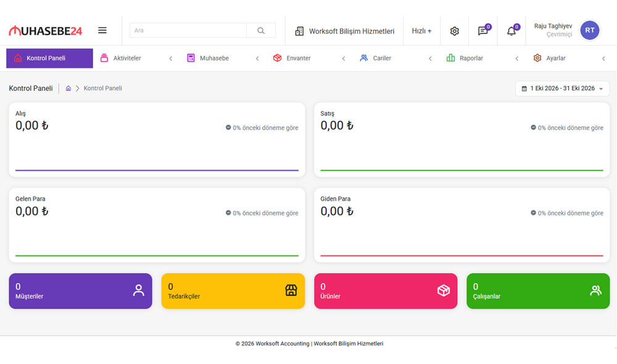
Task: Click the Giden Para label
Action: tap(335, 199)
